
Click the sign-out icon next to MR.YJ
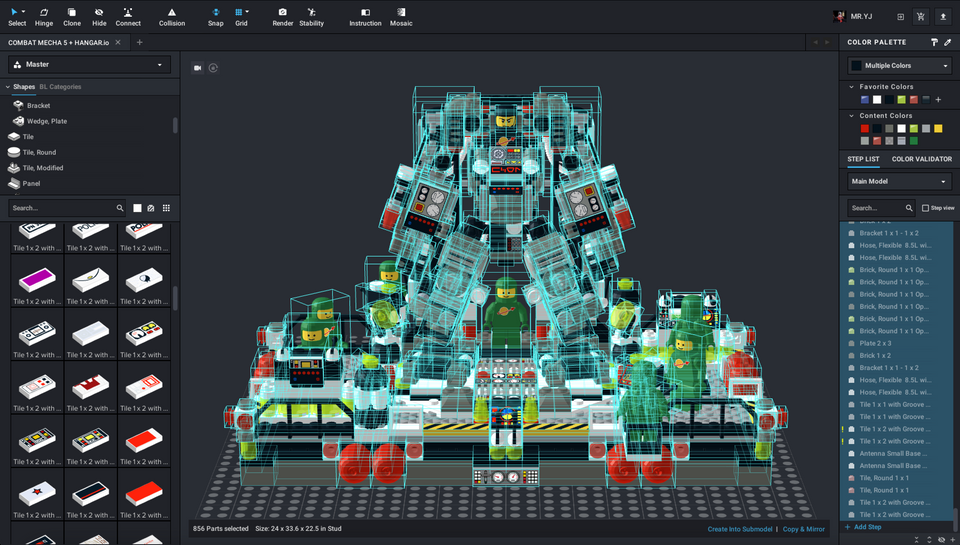[900, 17]
